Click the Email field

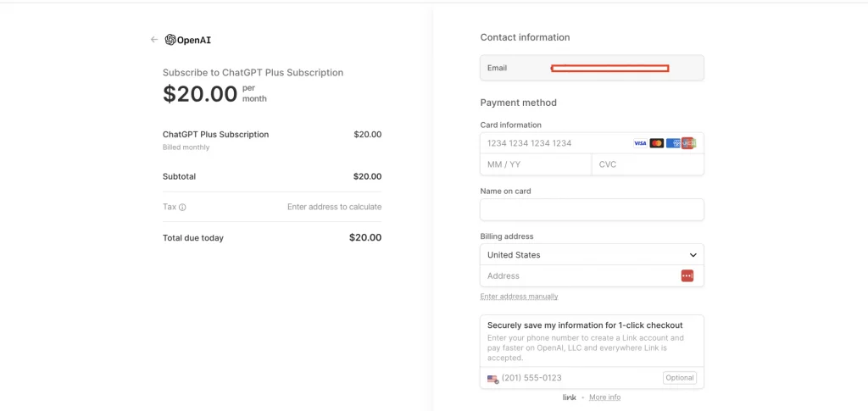coord(592,68)
